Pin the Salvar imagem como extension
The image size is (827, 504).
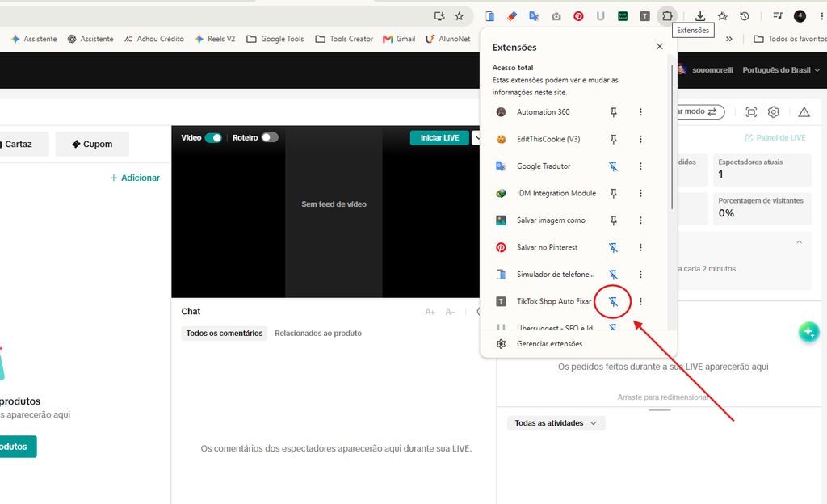614,220
